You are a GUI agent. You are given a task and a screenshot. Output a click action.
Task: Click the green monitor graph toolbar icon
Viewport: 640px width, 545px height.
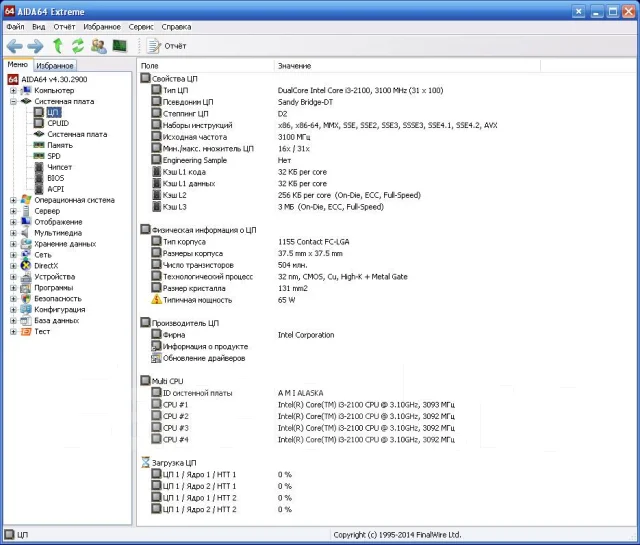tap(120, 46)
